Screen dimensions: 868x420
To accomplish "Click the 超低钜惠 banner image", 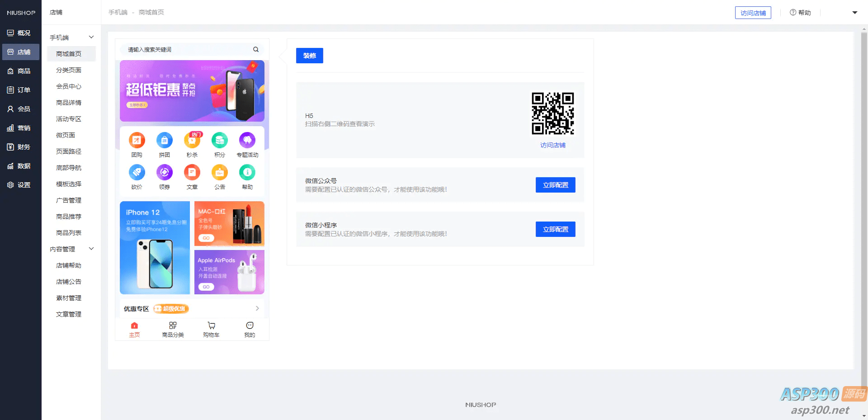I will pyautogui.click(x=192, y=91).
